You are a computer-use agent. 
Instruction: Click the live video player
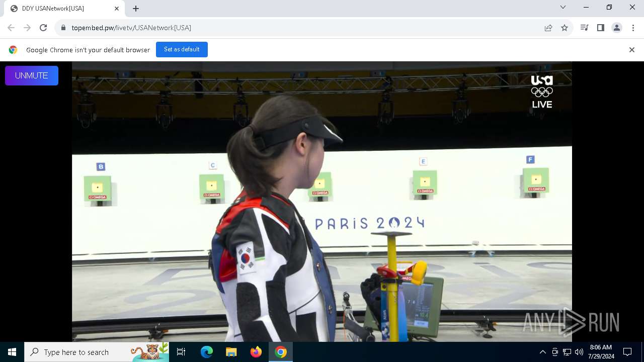click(322, 201)
